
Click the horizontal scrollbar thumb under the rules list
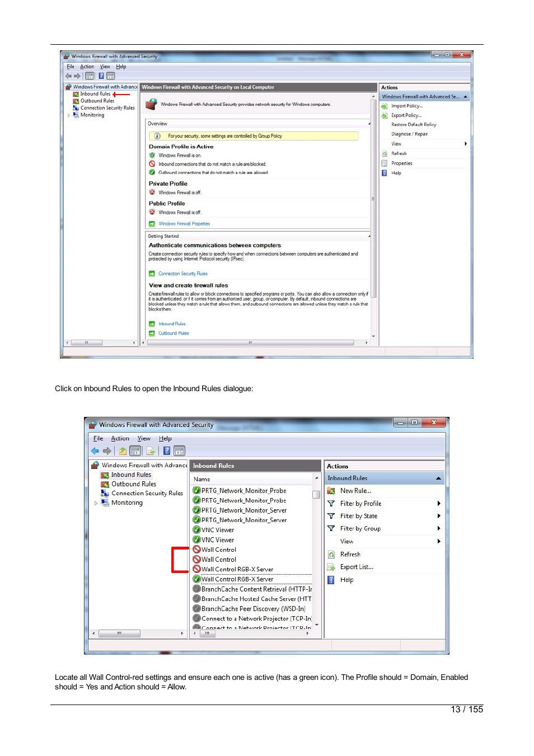coord(207,633)
